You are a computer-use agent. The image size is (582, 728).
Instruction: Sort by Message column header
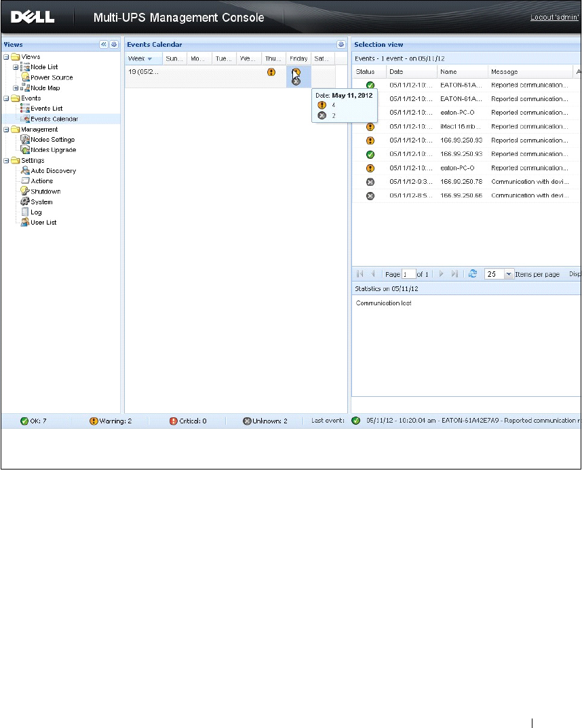coord(530,71)
